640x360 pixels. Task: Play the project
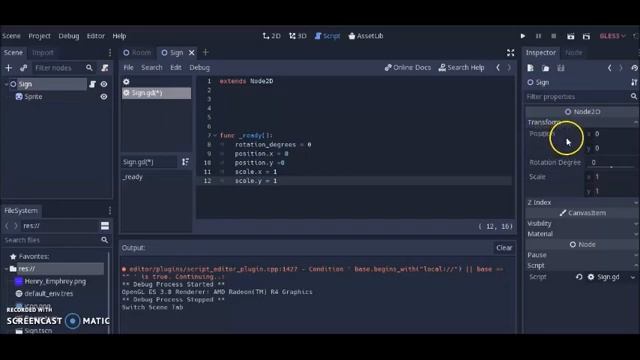(523, 36)
